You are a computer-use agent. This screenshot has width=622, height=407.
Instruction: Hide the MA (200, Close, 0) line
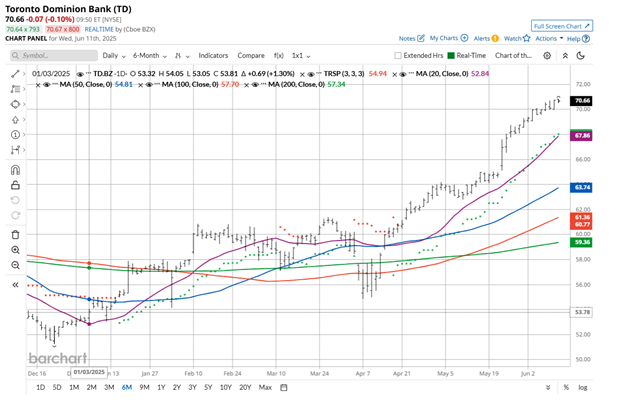pyautogui.click(x=255, y=85)
